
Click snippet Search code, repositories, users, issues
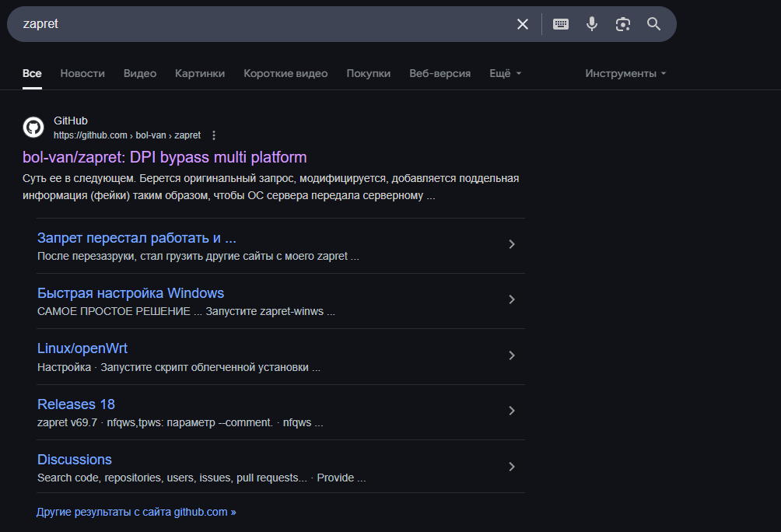point(201,478)
